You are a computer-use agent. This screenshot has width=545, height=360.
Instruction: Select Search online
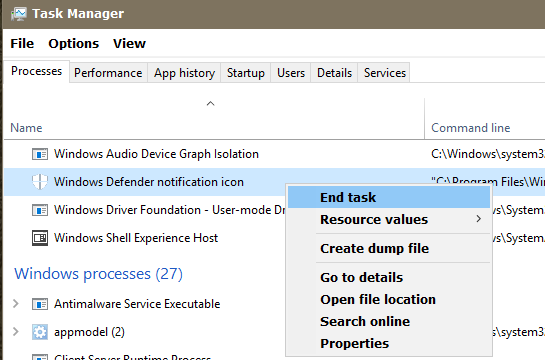pos(389,321)
